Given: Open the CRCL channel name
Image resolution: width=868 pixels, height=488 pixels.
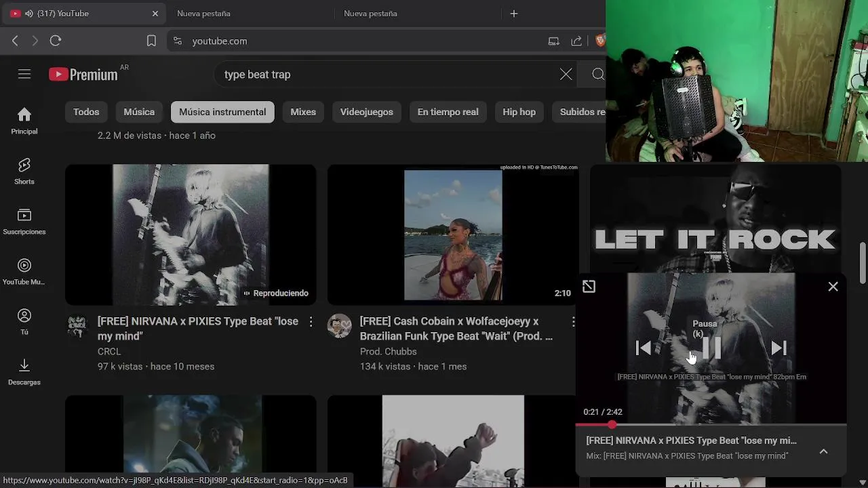Looking at the screenshot, I should [109, 352].
